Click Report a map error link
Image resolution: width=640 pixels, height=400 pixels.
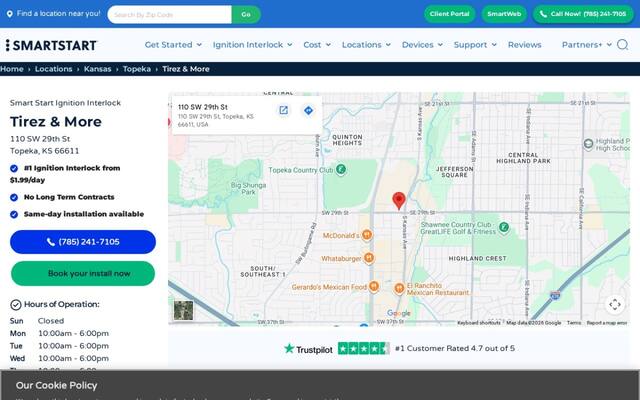607,323
